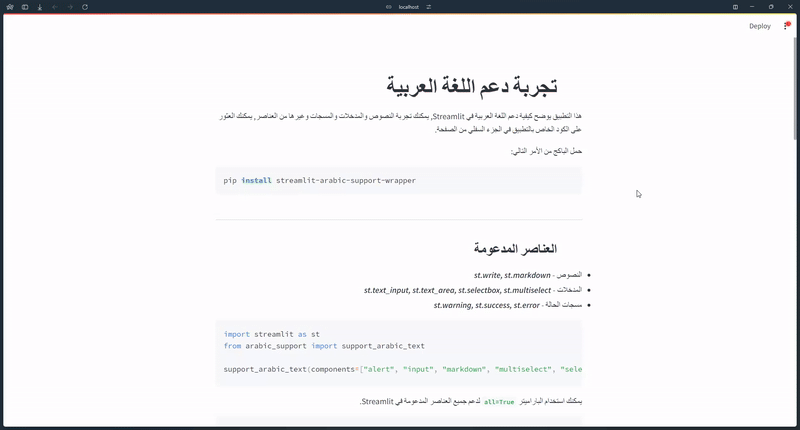Click the "alert" string in code block
Viewport: 800px width, 430px height.
(x=379, y=369)
